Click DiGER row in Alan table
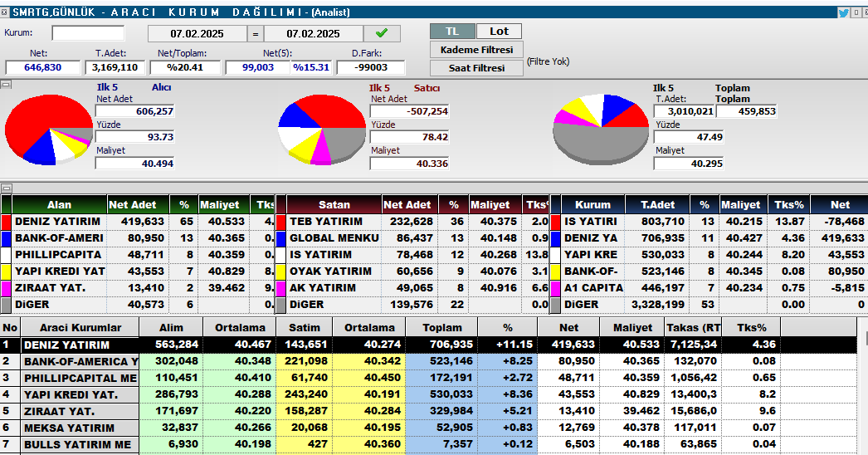The image size is (868, 455). pos(137,304)
